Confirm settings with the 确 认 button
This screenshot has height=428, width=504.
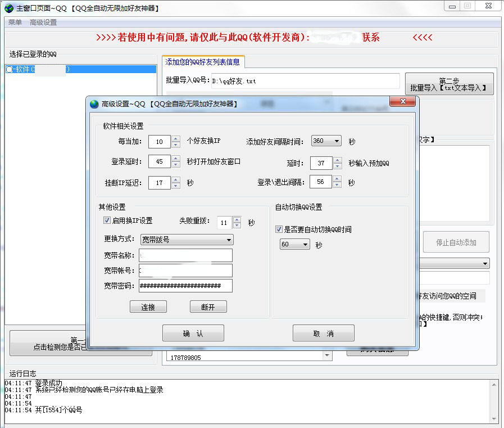click(193, 333)
